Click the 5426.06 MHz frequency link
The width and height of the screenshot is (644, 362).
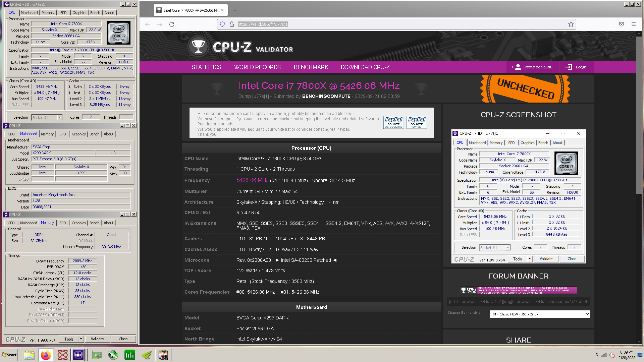252,180
